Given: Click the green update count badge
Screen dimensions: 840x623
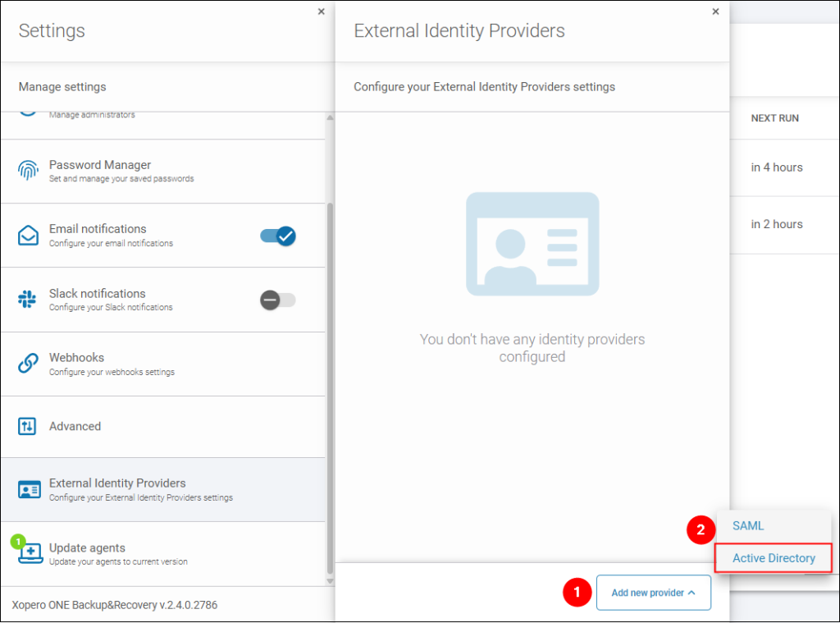Looking at the screenshot, I should [x=18, y=542].
